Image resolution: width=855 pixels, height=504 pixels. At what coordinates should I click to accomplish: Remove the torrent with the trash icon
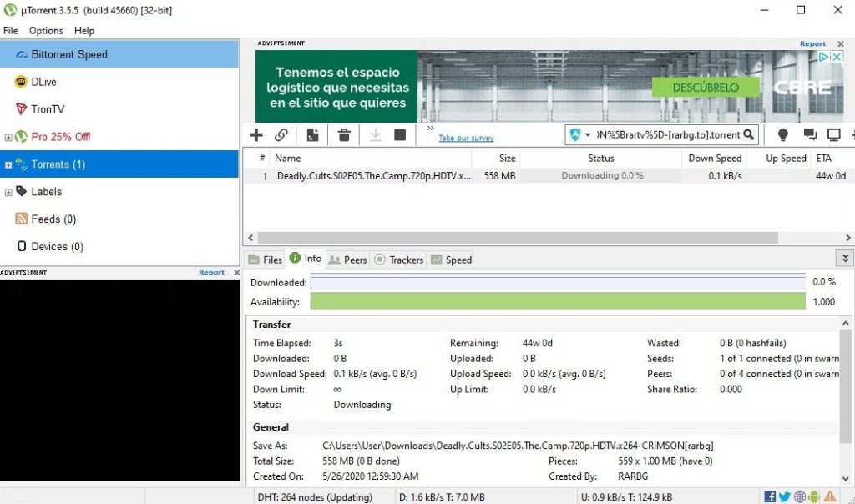pos(343,134)
